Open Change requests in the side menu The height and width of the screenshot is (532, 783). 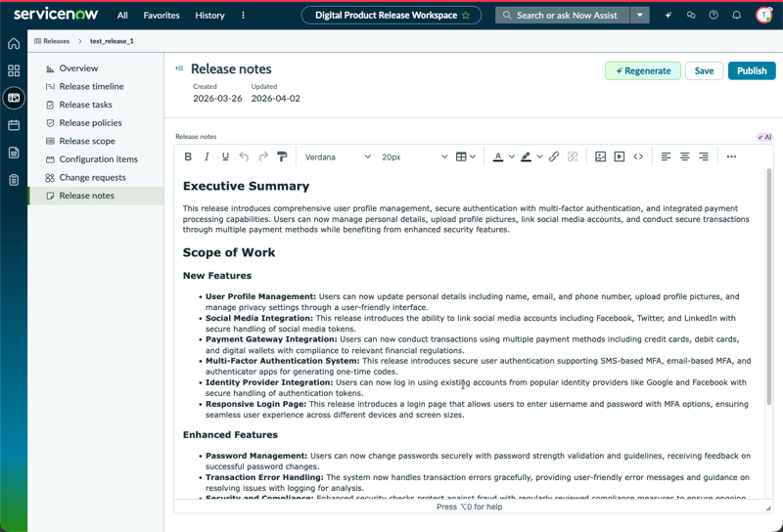click(92, 178)
